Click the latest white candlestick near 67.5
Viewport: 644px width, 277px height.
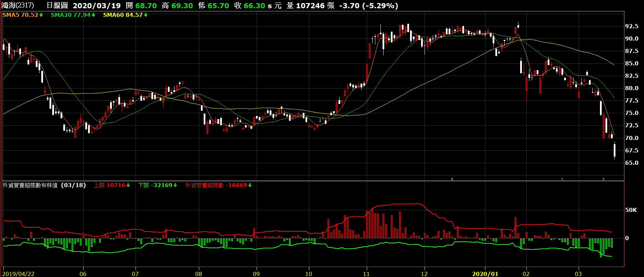tap(615, 150)
